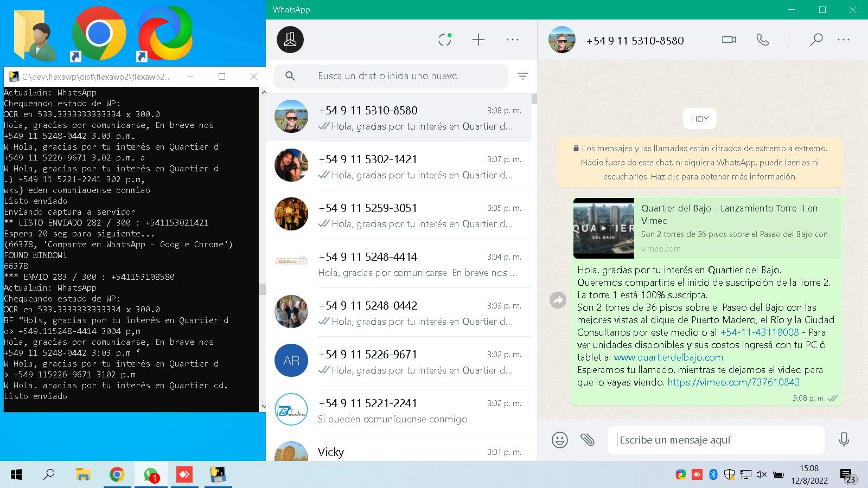Switch to WhatsApp taskbar icon
This screenshot has height=488, width=868.
[x=151, y=475]
